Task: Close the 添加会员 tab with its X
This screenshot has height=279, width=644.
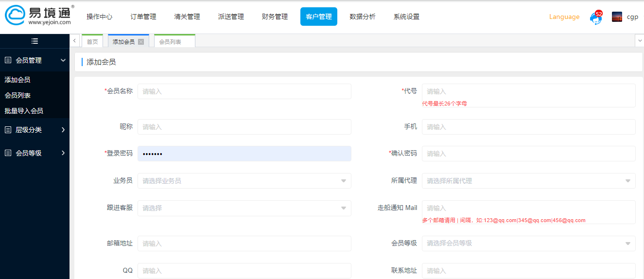Action: [141, 42]
